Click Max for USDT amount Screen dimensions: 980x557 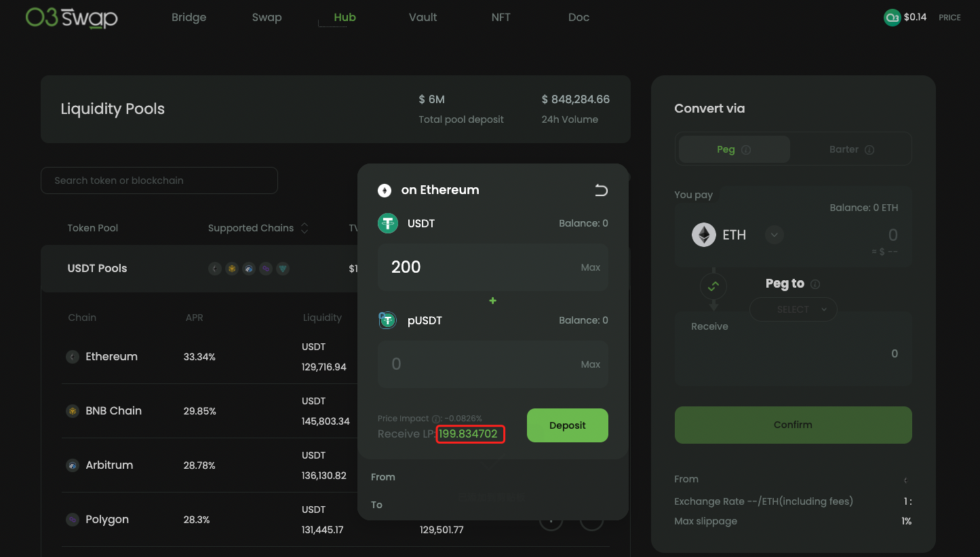point(590,267)
